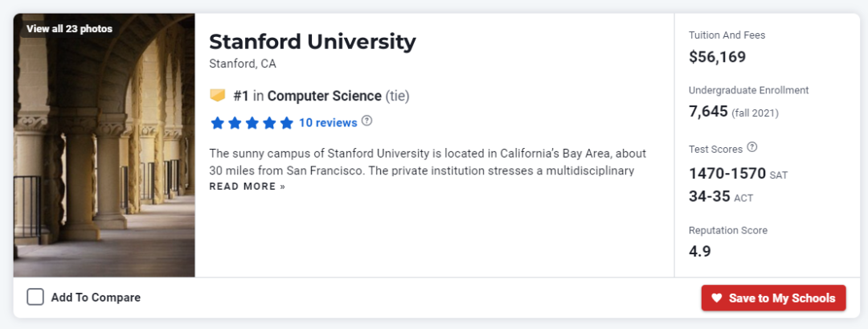Select the first blue rating star
This screenshot has height=329, width=868.
point(218,123)
